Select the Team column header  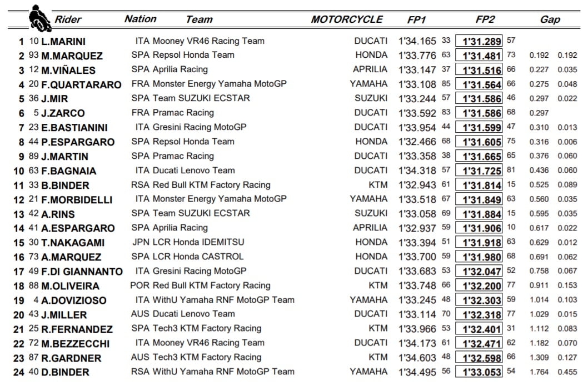point(199,19)
